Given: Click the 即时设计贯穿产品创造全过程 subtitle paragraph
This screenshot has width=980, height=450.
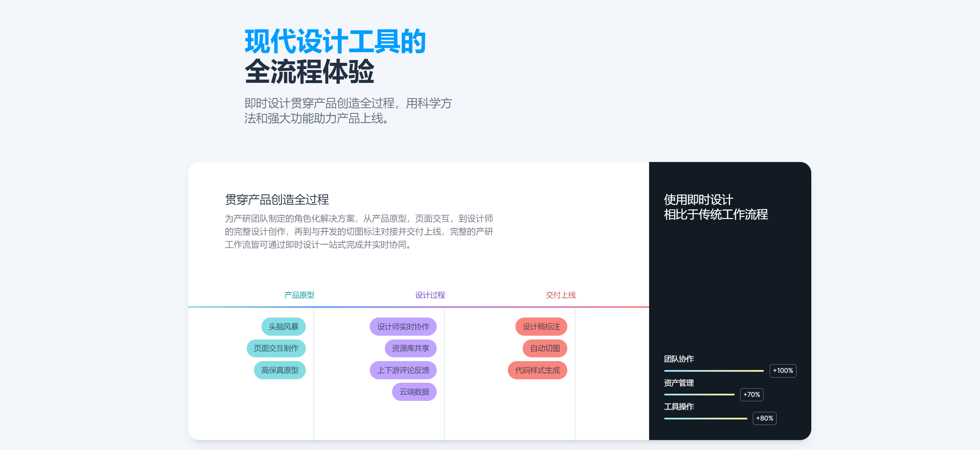Looking at the screenshot, I should (x=348, y=111).
